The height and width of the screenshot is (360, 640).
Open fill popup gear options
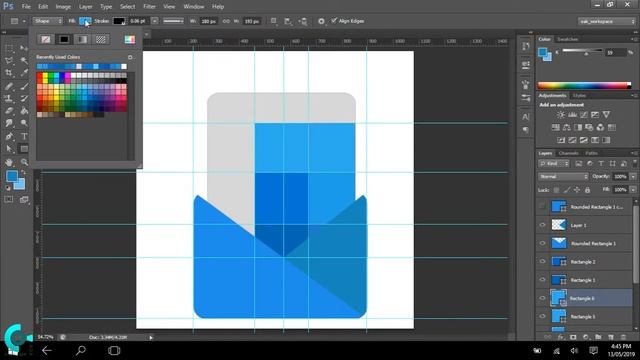coord(130,57)
